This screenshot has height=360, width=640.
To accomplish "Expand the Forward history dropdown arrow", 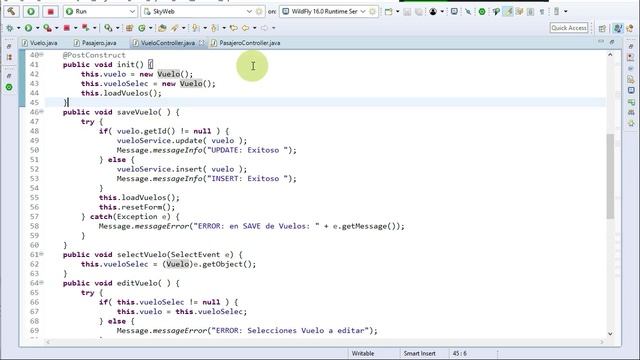I will pyautogui.click(x=273, y=28).
